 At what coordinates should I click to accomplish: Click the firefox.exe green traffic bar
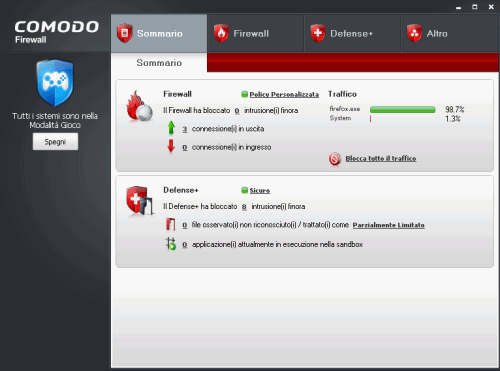403,110
